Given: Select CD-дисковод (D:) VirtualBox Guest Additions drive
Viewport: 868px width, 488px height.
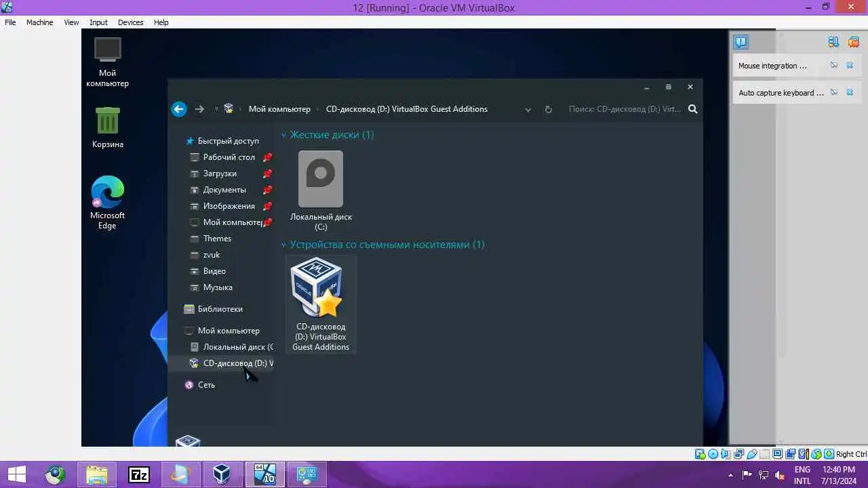Looking at the screenshot, I should click(x=321, y=304).
